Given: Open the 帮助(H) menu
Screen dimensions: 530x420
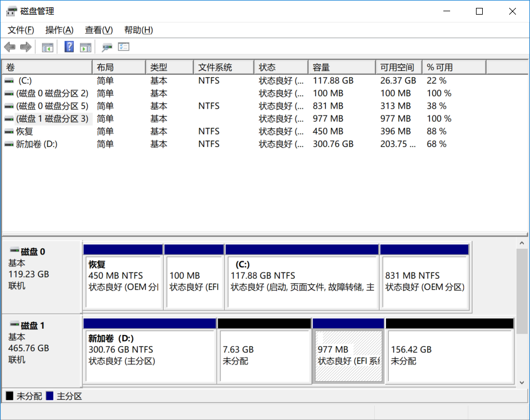Looking at the screenshot, I should (x=138, y=30).
